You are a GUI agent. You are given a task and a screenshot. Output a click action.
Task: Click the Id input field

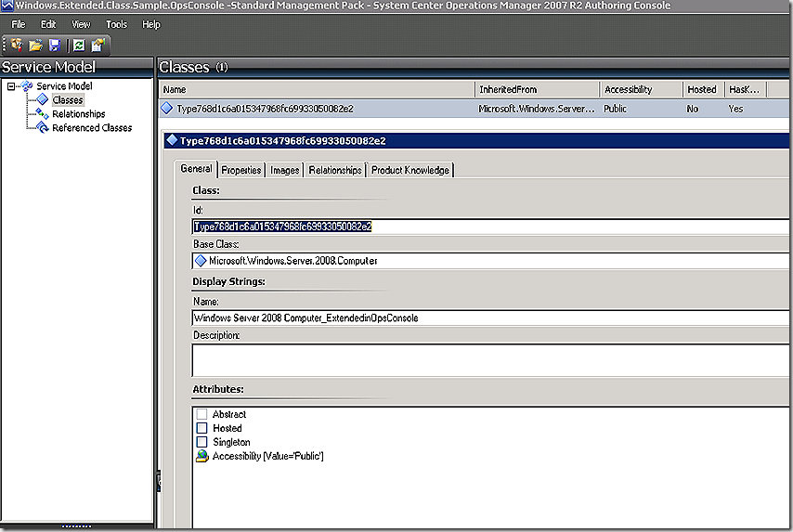click(490, 227)
